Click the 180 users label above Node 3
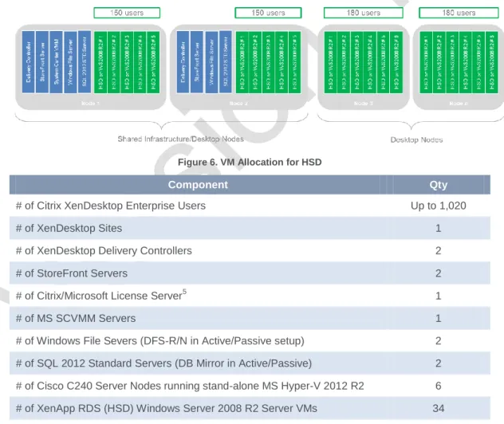 click(x=363, y=13)
